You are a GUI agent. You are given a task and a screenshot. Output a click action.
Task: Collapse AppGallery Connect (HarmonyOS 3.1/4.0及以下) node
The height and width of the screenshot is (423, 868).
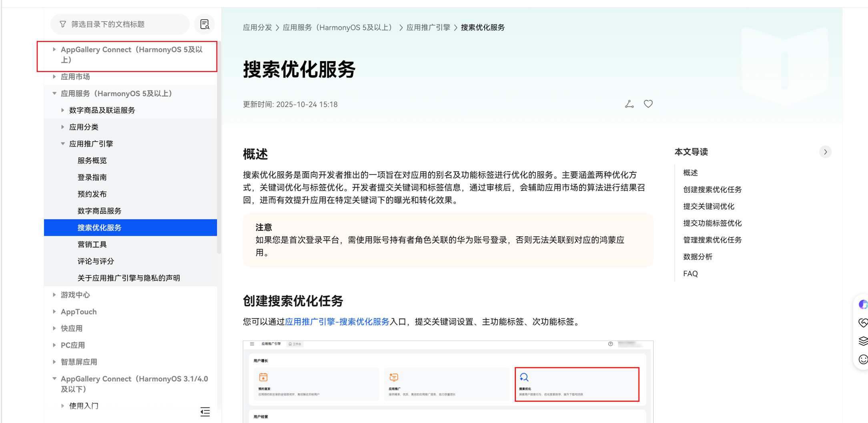pos(54,379)
